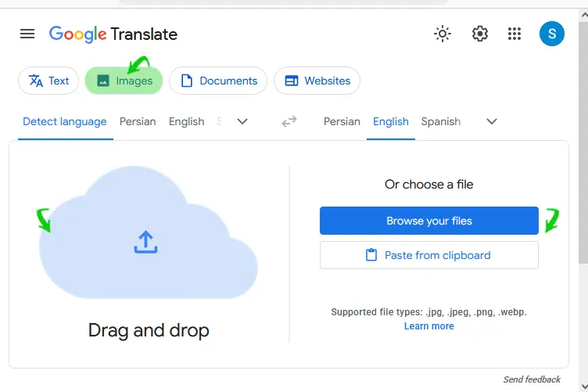Toggle the brightness theme sun icon
The image size is (588, 392).
(x=443, y=34)
